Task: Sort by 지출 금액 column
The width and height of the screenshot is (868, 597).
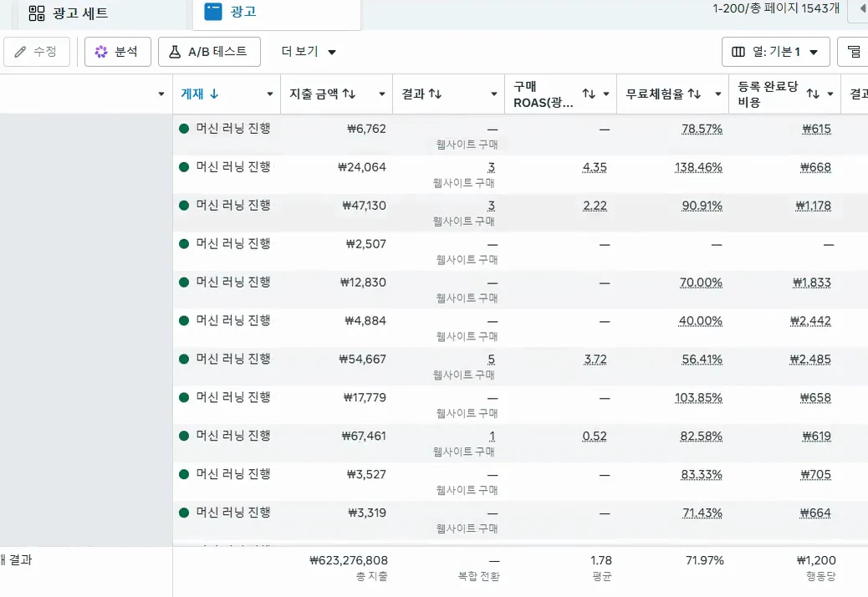Action: coord(322,94)
